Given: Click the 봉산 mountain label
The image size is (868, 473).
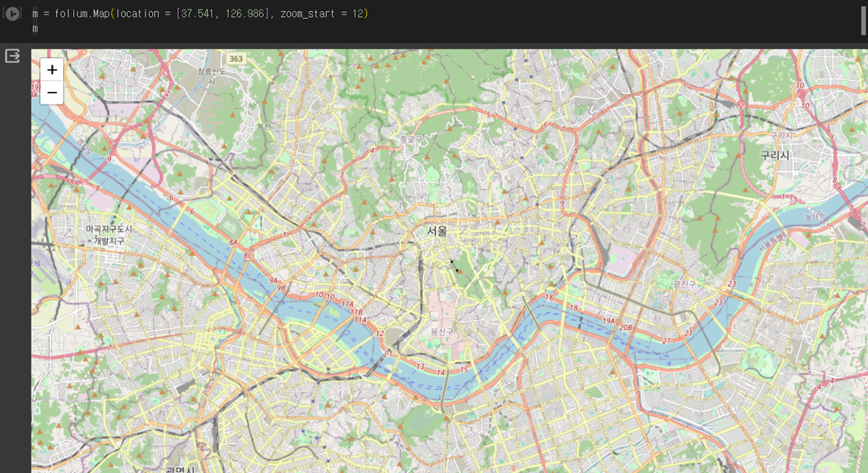Looking at the screenshot, I should pos(264,127).
